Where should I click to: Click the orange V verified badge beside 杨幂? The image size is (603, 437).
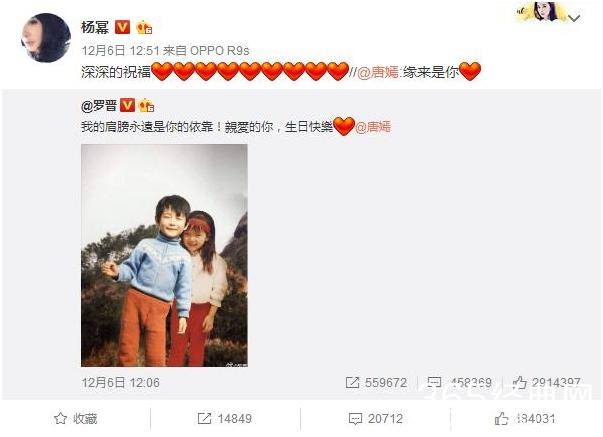click(123, 27)
